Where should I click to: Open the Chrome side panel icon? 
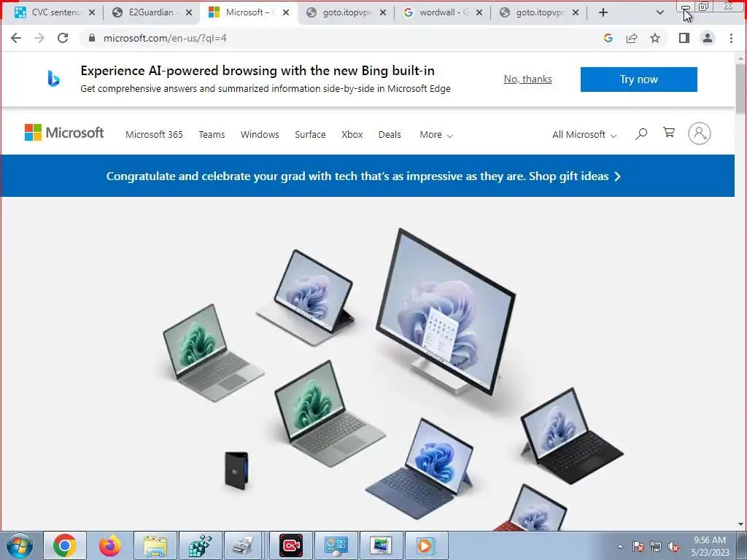pos(684,38)
